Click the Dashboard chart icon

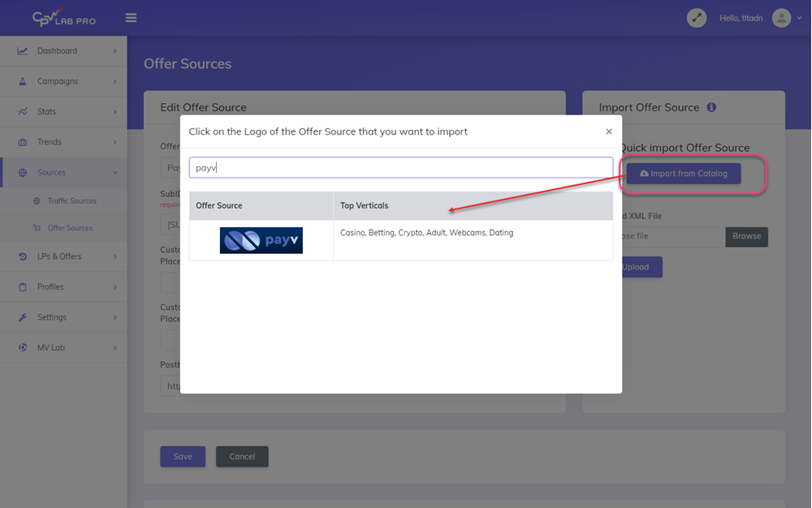point(22,50)
